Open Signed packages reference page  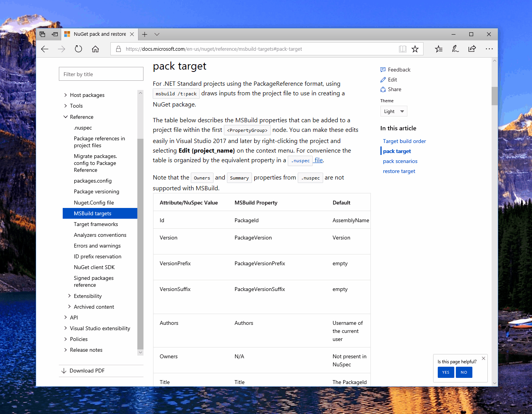[x=94, y=281]
